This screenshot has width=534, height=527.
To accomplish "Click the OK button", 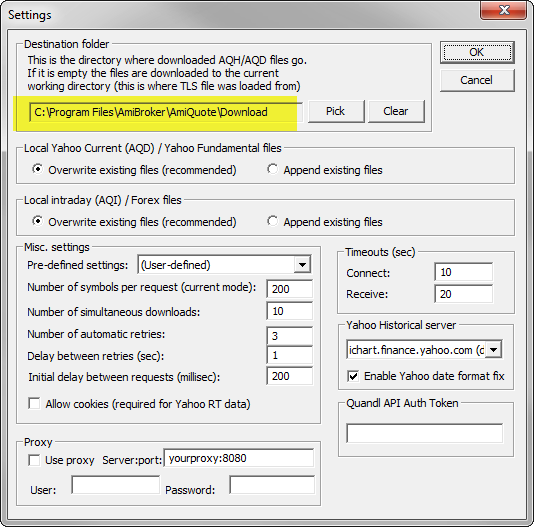I will 477,52.
